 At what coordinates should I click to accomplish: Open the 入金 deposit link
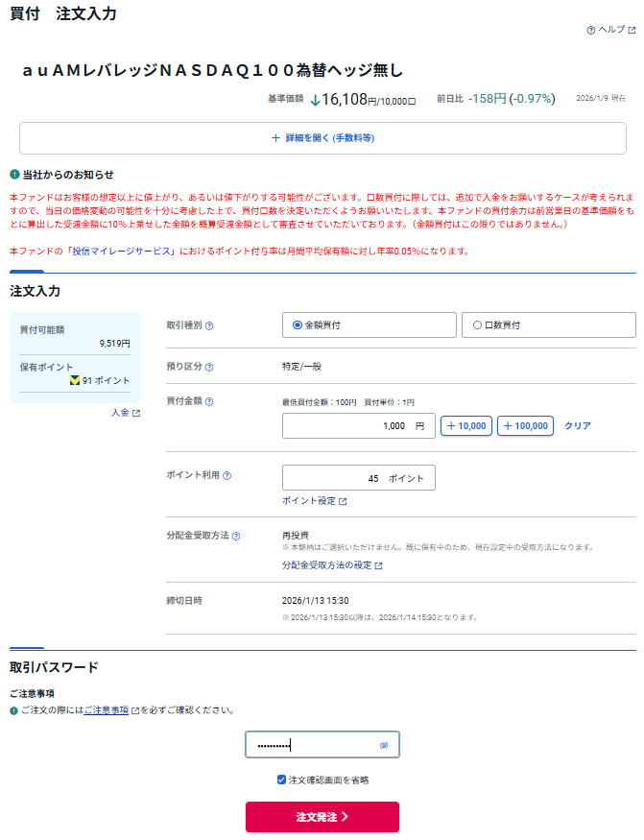click(125, 413)
